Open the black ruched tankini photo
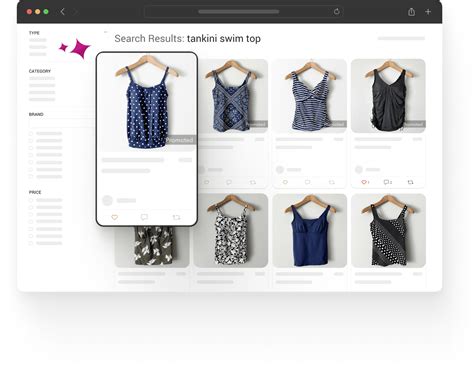 click(388, 96)
